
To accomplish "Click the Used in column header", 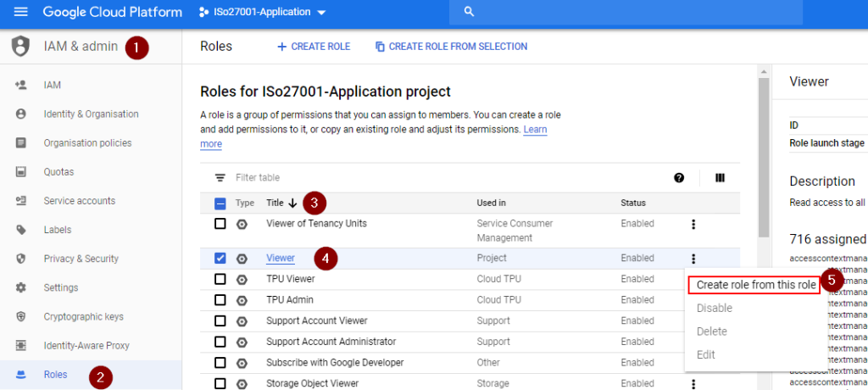I will pyautogui.click(x=491, y=203).
